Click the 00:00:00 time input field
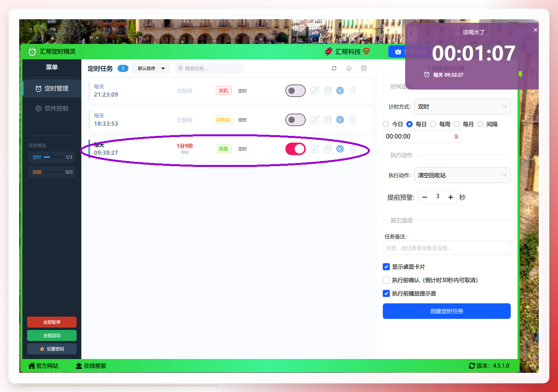This screenshot has height=392, width=558. coord(422,136)
